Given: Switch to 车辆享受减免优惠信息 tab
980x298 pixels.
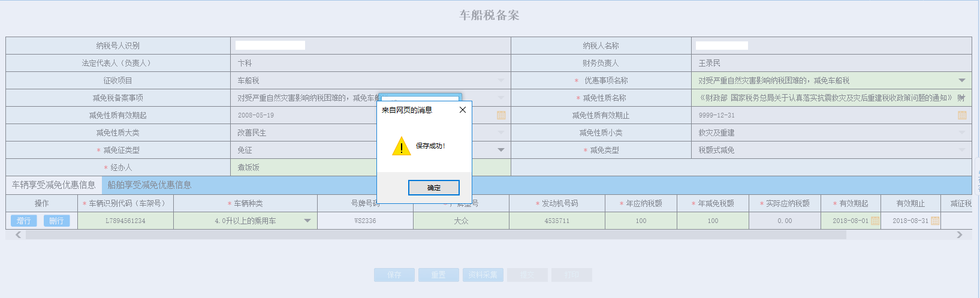Looking at the screenshot, I should (54, 185).
